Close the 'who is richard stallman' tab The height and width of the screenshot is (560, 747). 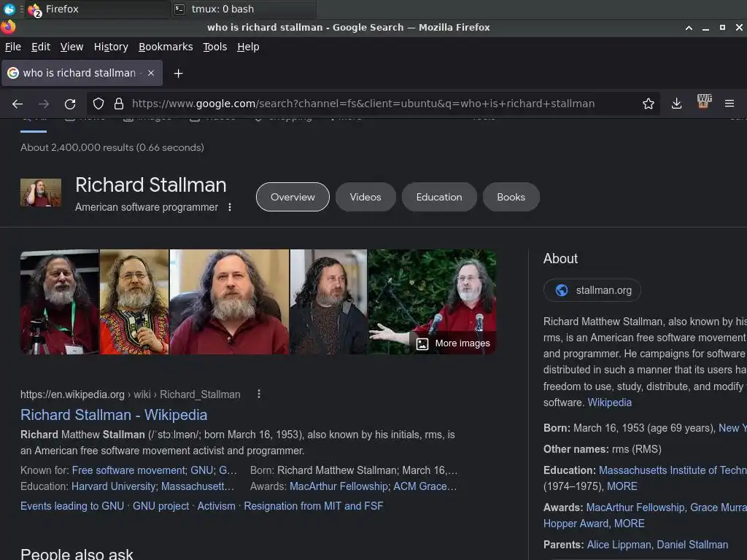151,73
